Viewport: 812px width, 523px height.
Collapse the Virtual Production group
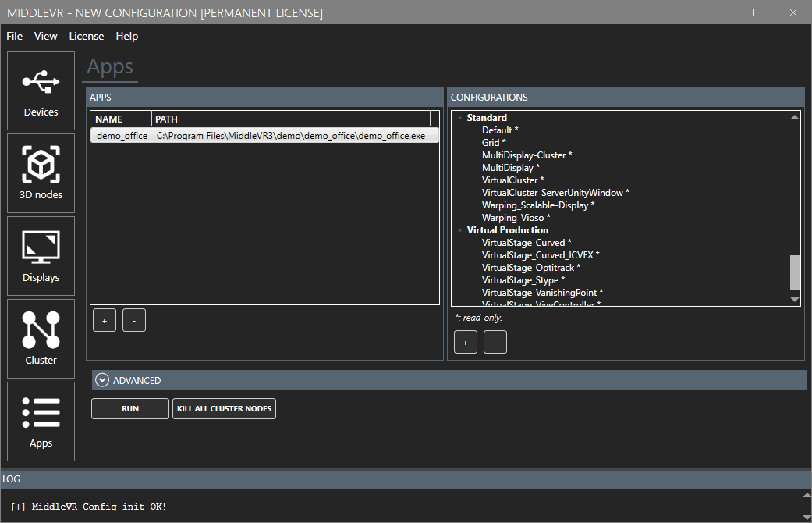click(459, 230)
